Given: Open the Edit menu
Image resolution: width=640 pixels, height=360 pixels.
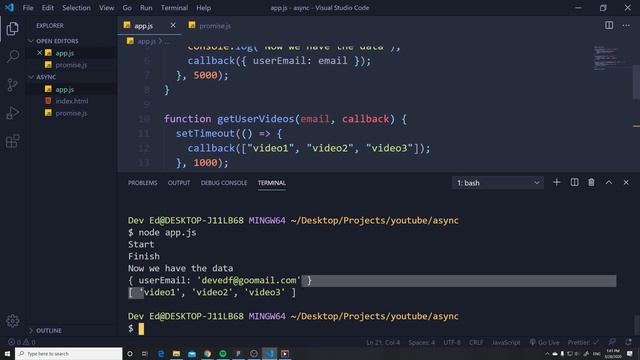Looking at the screenshot, I should click(48, 8).
